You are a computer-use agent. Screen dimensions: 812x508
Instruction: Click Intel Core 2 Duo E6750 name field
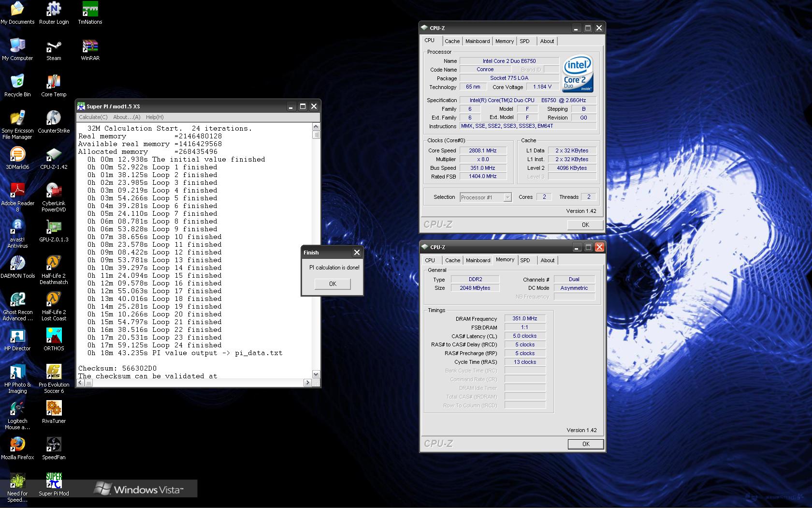pyautogui.click(x=509, y=61)
